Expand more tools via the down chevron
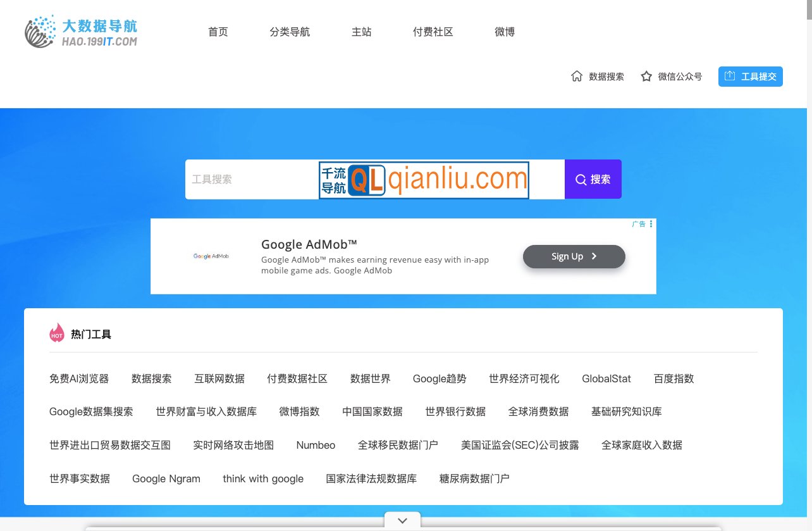The width and height of the screenshot is (812, 531). [x=402, y=520]
